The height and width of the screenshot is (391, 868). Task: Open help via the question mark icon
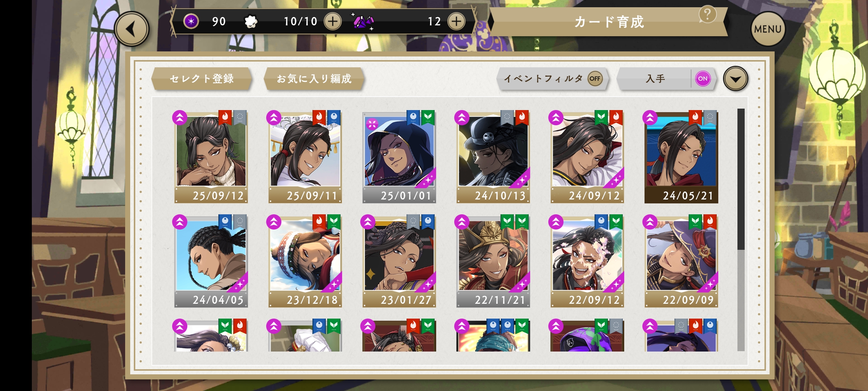pyautogui.click(x=707, y=14)
